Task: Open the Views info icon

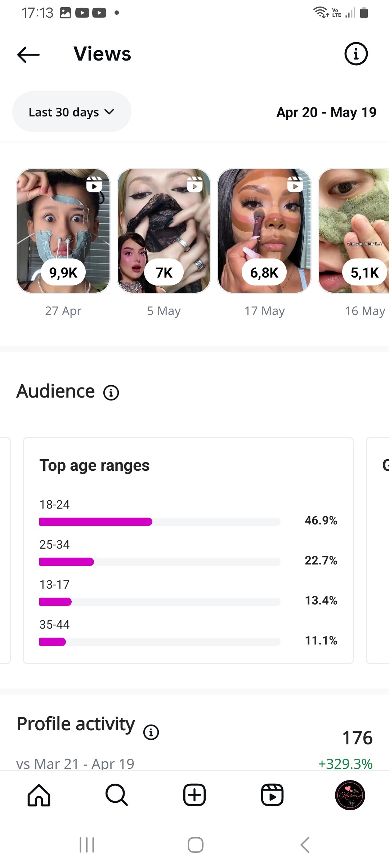Action: 356,54
